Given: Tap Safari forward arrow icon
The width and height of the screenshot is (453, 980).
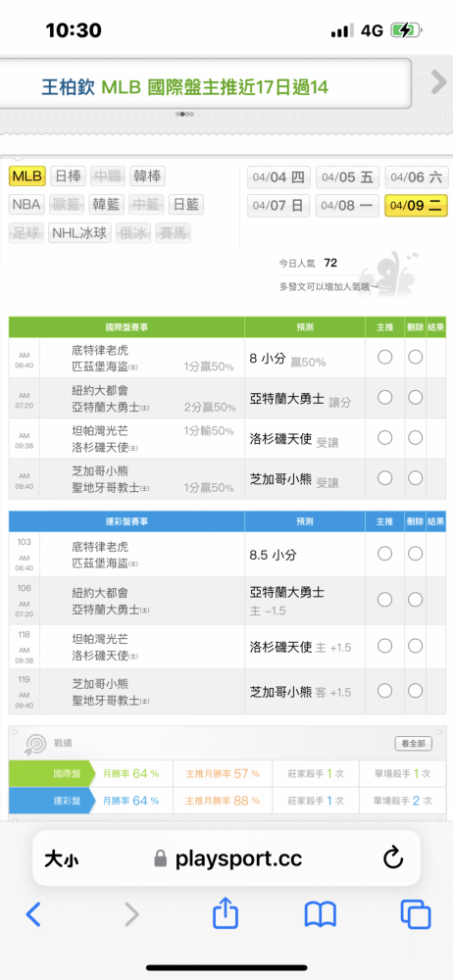Looking at the screenshot, I should [x=131, y=914].
